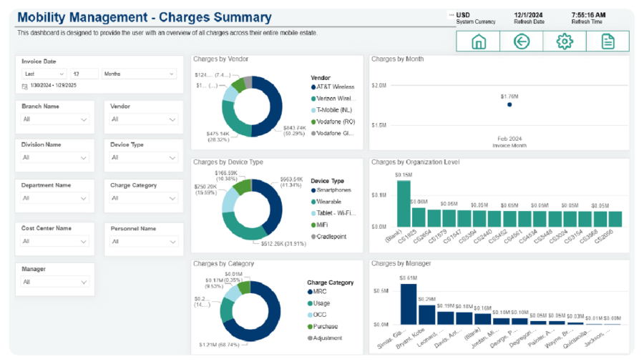Viewport: 644px width, 364px height.
Task: Open the Department Name dropdown
Action: pyautogui.click(x=55, y=198)
